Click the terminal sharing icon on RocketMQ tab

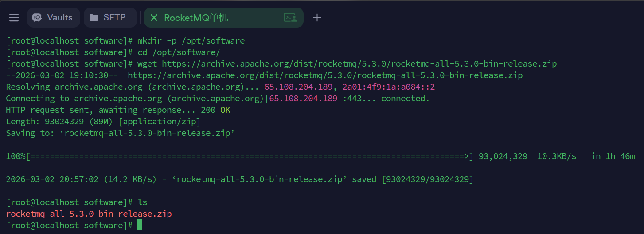(290, 18)
